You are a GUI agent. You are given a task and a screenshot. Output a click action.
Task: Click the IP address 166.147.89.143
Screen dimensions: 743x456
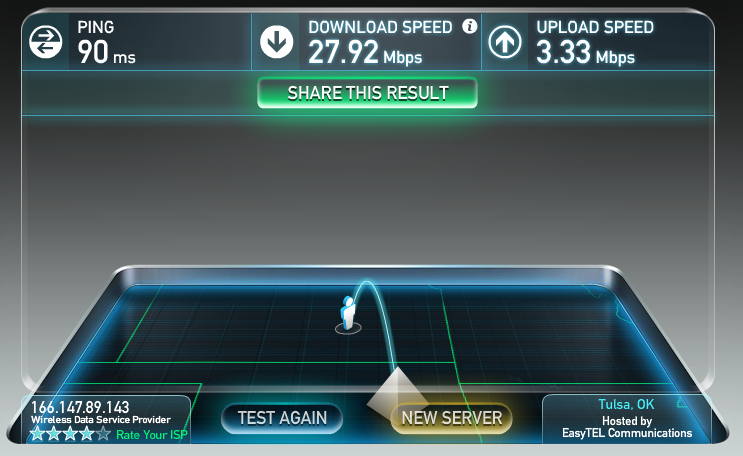coord(80,407)
